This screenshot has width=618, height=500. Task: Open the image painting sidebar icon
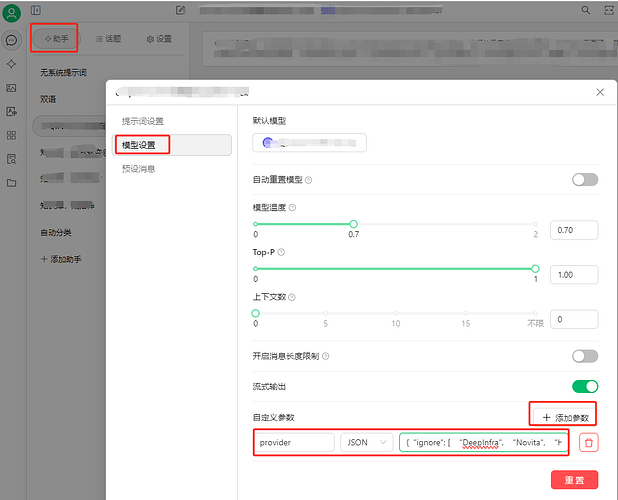[x=11, y=88]
